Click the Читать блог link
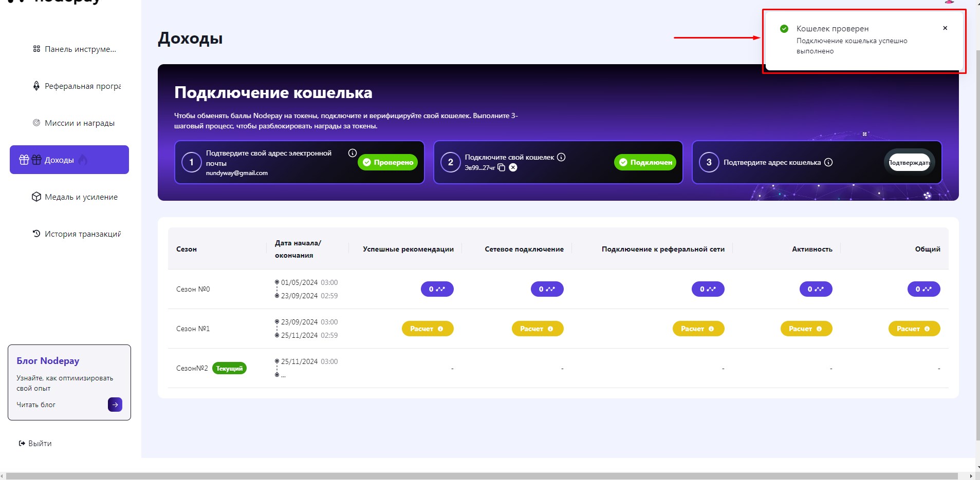Viewport: 980px width, 480px height. (36, 405)
